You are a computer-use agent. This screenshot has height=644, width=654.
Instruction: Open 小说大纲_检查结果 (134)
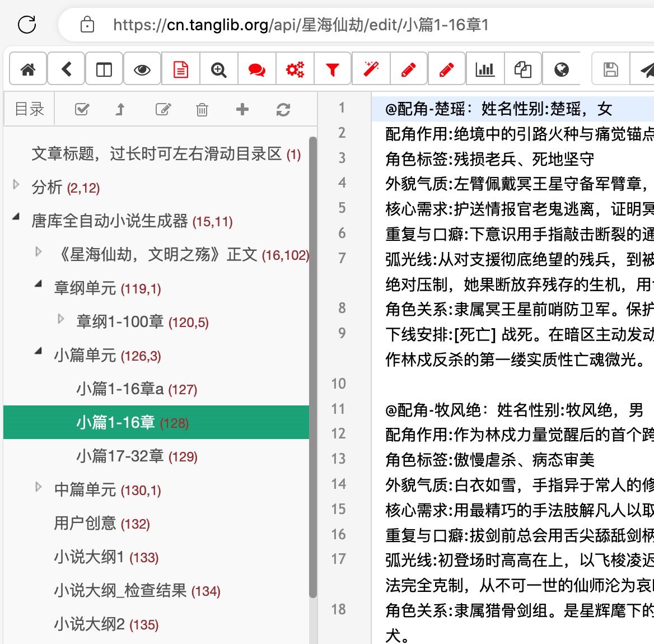coord(137,590)
